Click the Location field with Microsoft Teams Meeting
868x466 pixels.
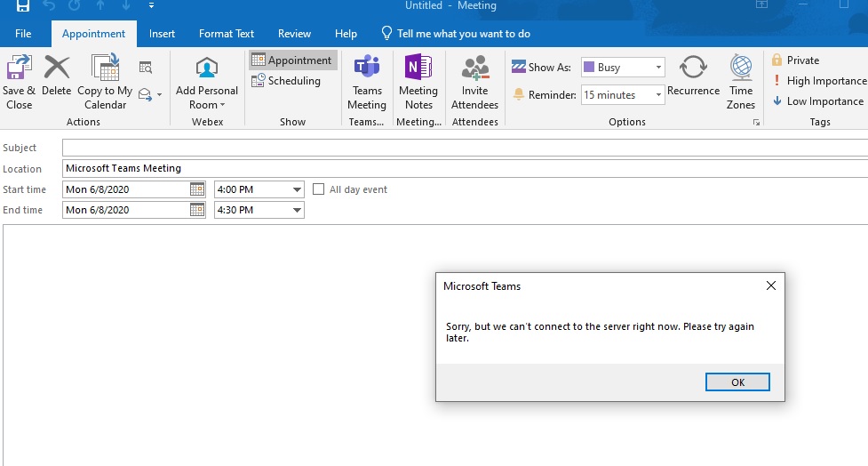465,168
